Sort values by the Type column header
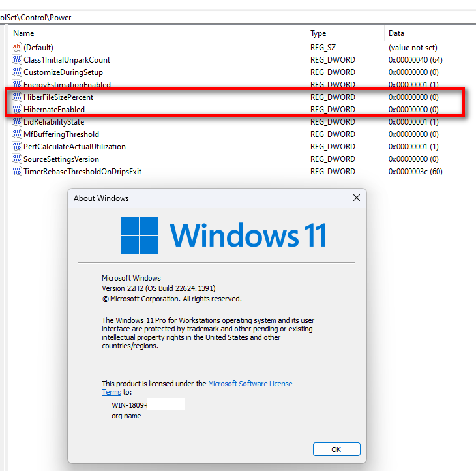 pyautogui.click(x=345, y=33)
